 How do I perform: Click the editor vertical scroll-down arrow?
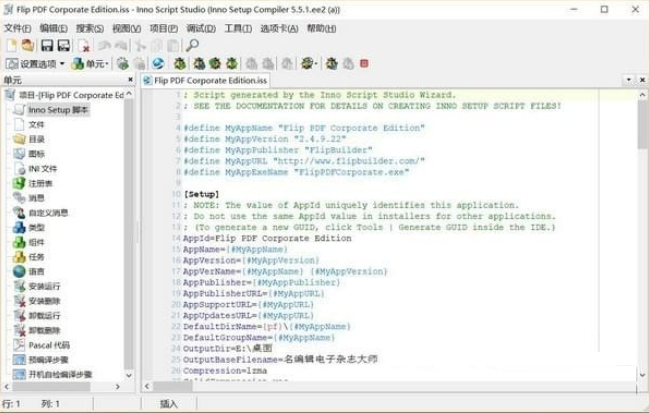tap(642, 375)
